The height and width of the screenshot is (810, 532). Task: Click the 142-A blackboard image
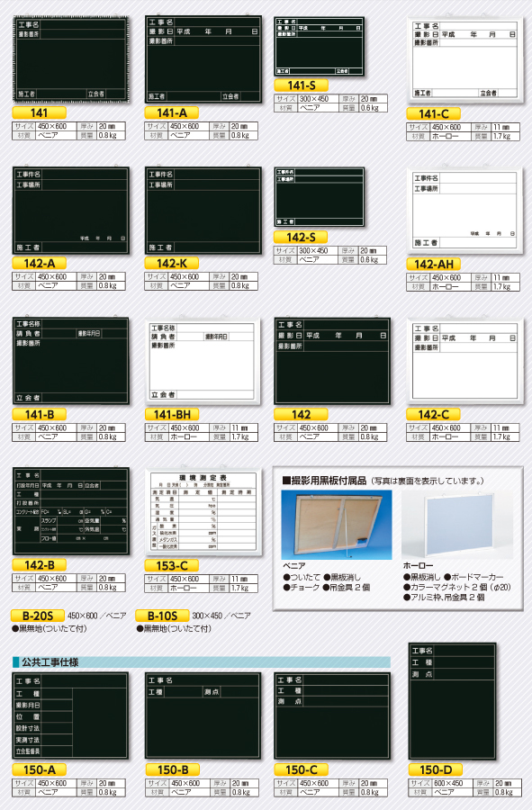pos(71,211)
